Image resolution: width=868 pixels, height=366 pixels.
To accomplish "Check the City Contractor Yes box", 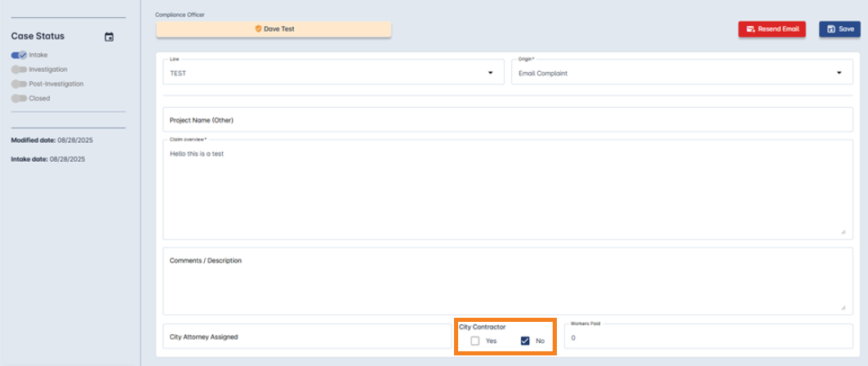I will pyautogui.click(x=475, y=341).
